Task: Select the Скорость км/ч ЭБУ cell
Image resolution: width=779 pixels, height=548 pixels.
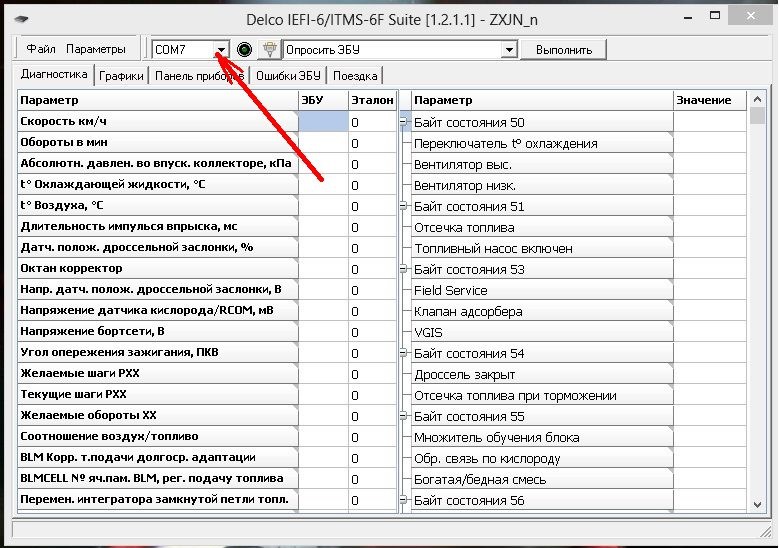Action: tap(323, 122)
